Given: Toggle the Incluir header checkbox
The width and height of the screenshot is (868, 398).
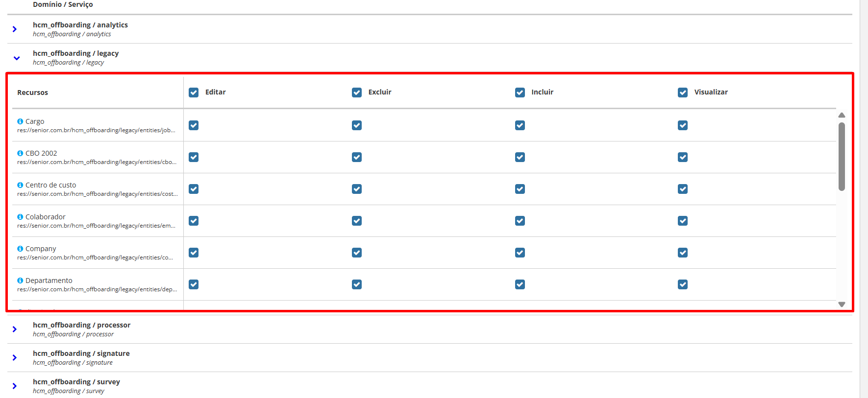Looking at the screenshot, I should click(x=520, y=93).
